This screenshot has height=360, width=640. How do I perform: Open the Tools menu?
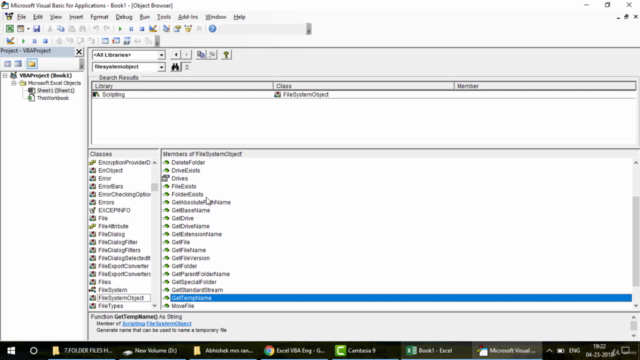pyautogui.click(x=164, y=17)
